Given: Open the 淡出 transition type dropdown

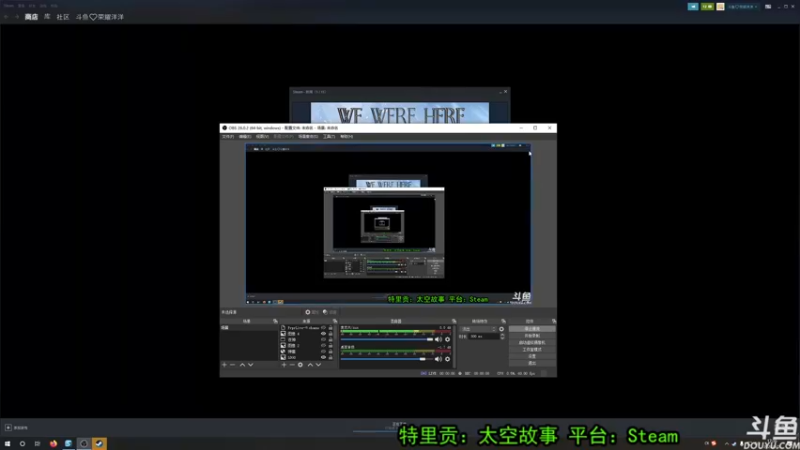Looking at the screenshot, I should (478, 329).
